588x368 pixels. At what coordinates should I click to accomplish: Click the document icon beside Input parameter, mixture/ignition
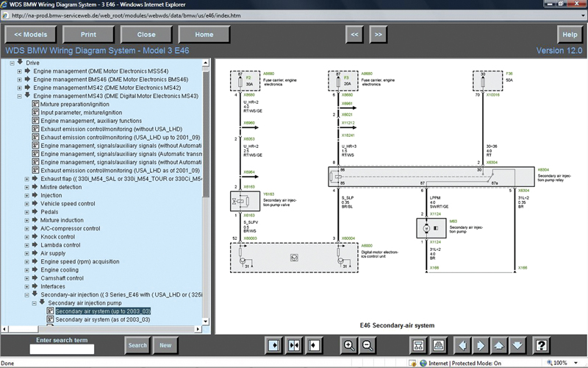click(x=35, y=113)
